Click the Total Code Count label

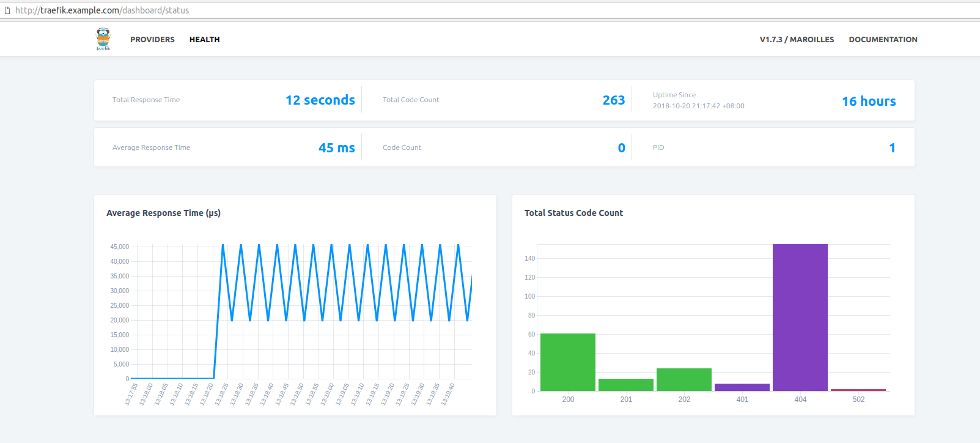411,100
